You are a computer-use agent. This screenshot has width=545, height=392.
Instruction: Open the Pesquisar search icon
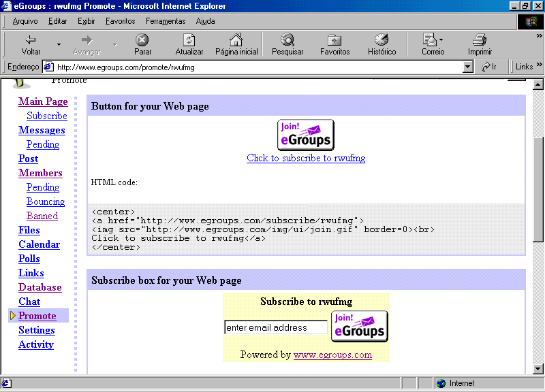pos(287,39)
